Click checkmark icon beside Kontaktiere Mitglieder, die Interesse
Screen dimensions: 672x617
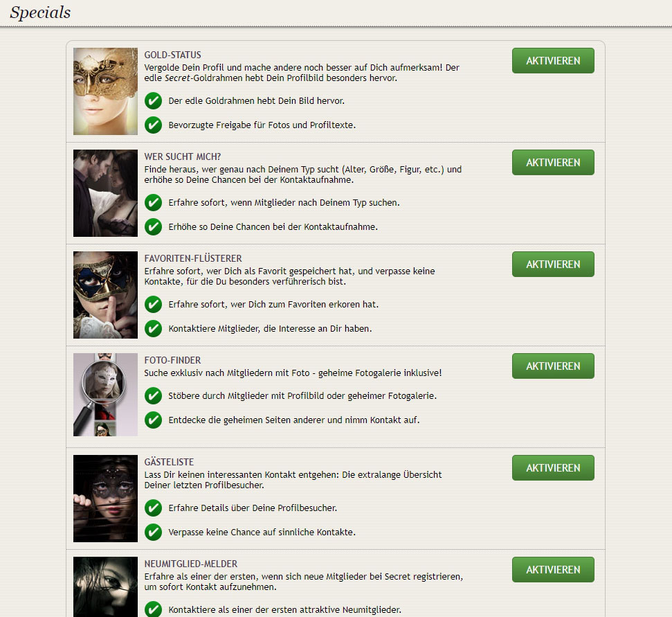pos(153,329)
